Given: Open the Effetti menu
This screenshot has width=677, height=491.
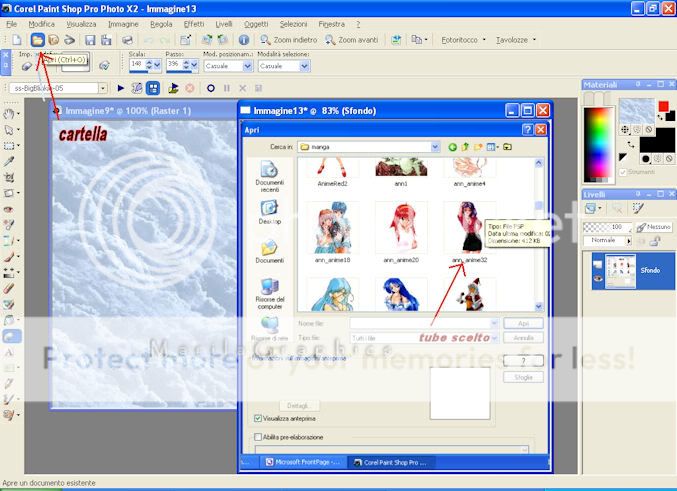Looking at the screenshot, I should [x=194, y=24].
